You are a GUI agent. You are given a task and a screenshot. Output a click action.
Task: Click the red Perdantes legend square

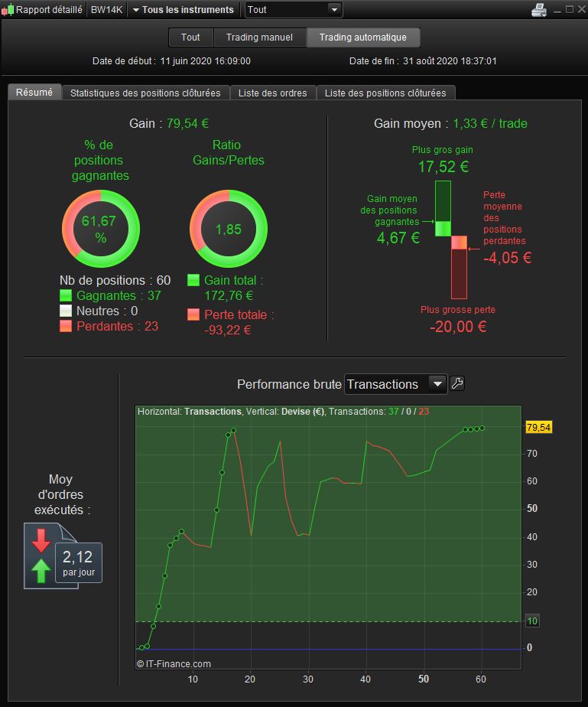66,326
